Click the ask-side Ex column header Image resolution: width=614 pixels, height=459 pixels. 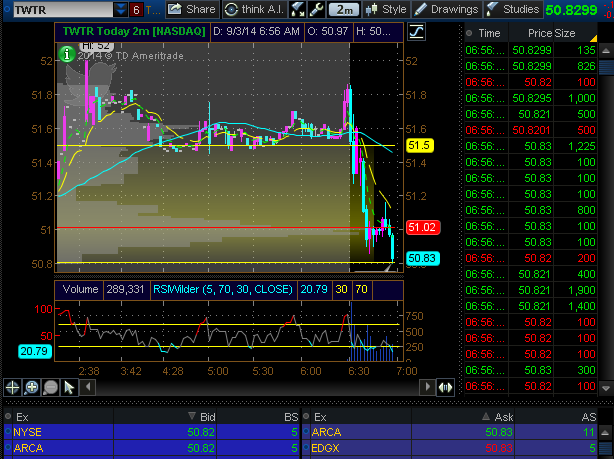tap(320, 417)
